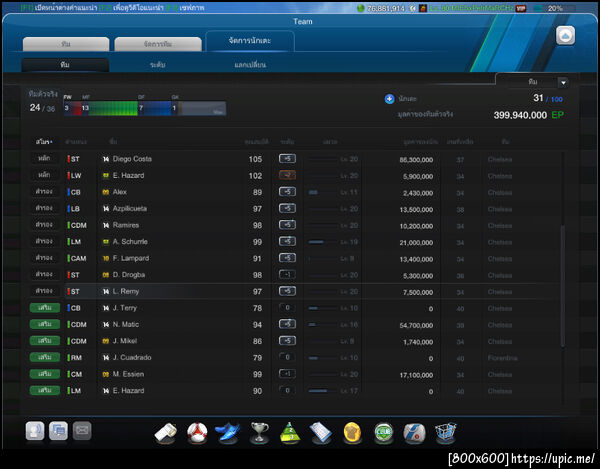The image size is (600, 469).
Task: Toggle the green เสริม status for J. Terry
Action: (45, 308)
